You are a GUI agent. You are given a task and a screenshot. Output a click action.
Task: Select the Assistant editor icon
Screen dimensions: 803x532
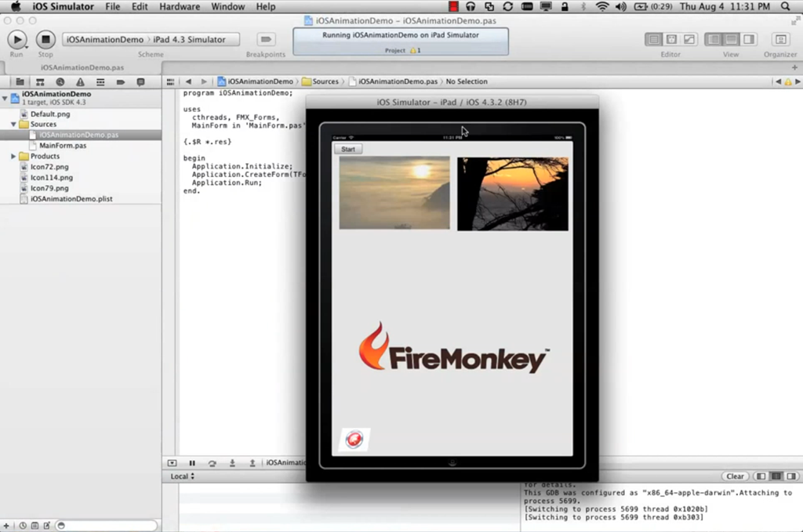(671, 39)
